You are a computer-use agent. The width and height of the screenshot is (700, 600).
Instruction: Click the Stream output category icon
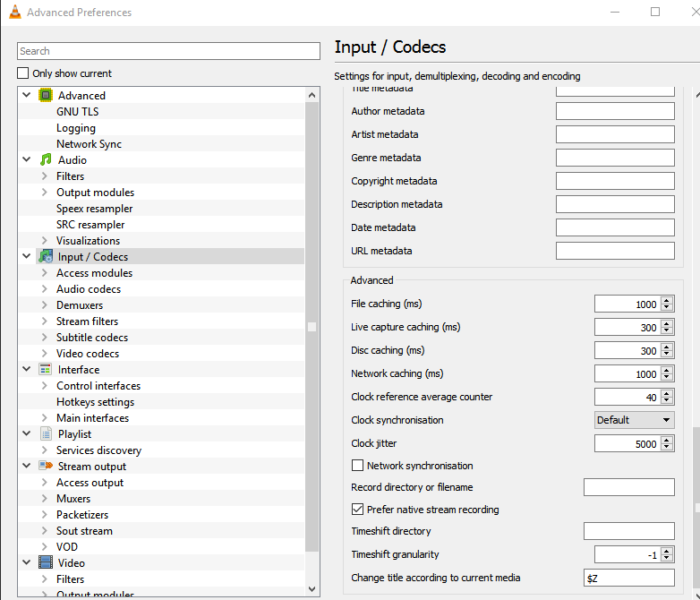tap(46, 467)
